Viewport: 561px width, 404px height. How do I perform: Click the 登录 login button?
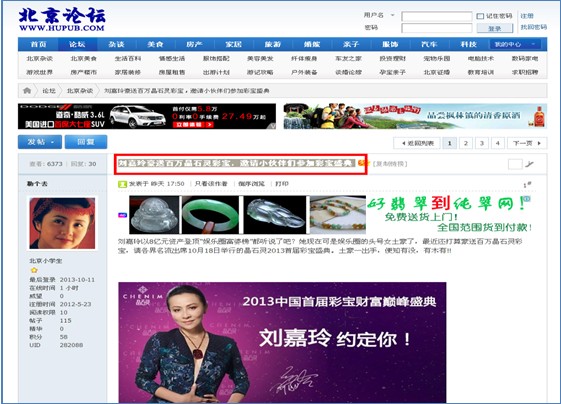coord(495,28)
